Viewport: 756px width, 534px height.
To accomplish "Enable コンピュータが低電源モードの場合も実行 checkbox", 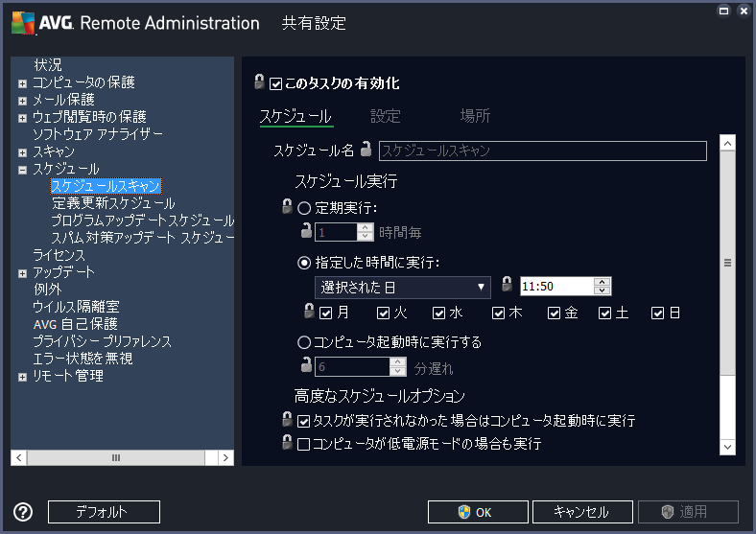I will pyautogui.click(x=304, y=444).
